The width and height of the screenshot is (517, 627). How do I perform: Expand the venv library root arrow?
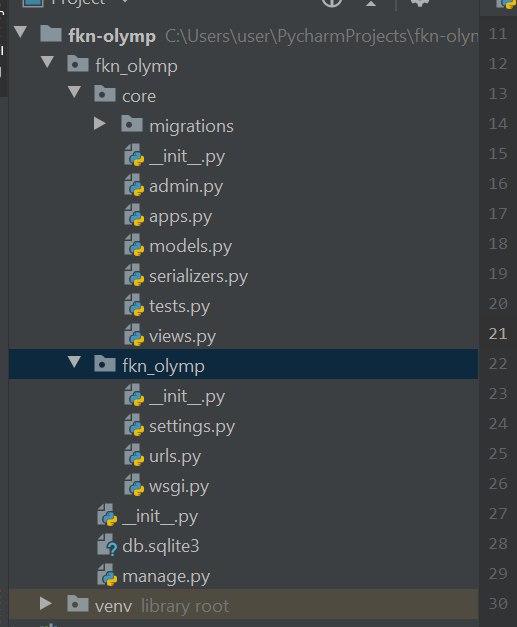(x=46, y=603)
